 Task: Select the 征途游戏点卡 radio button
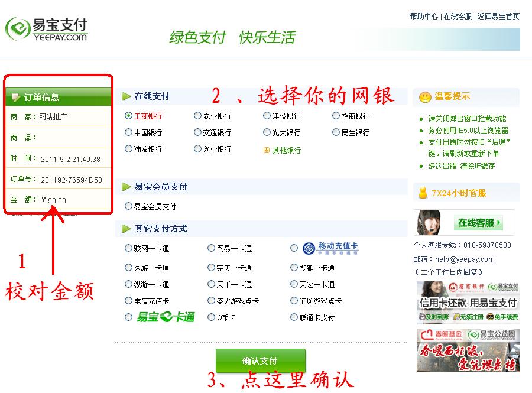click(x=294, y=301)
